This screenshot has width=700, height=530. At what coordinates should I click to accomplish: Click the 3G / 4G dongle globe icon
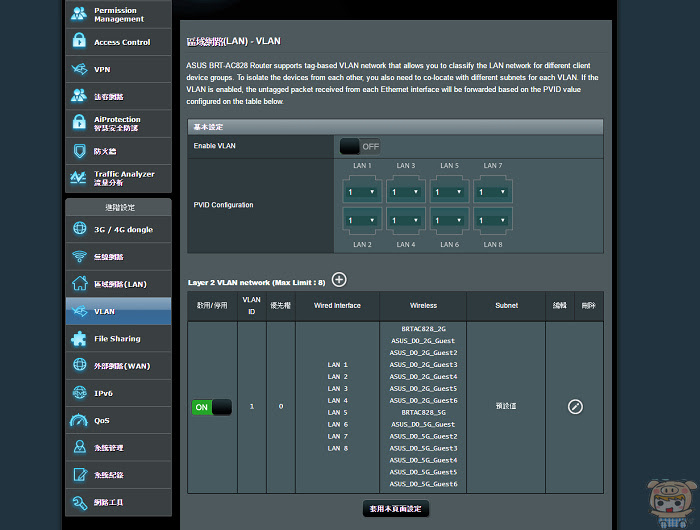pos(79,228)
